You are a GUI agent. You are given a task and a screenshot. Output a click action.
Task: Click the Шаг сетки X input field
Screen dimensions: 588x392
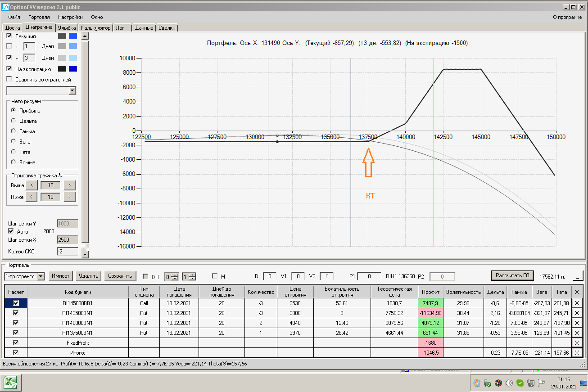click(68, 240)
